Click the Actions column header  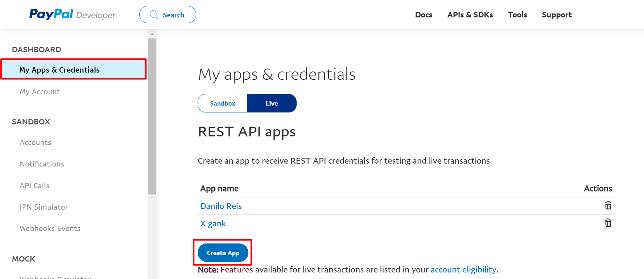pos(598,189)
